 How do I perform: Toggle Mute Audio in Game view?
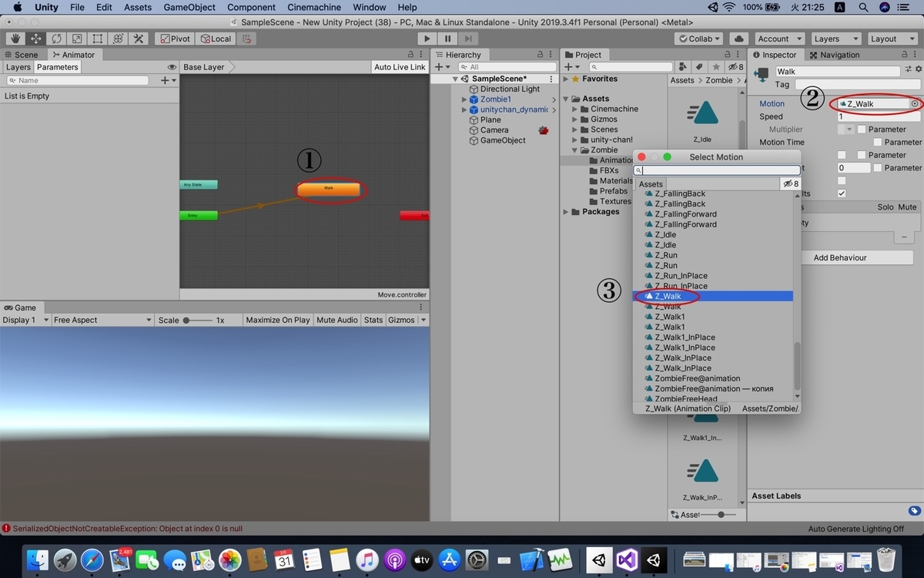click(337, 320)
